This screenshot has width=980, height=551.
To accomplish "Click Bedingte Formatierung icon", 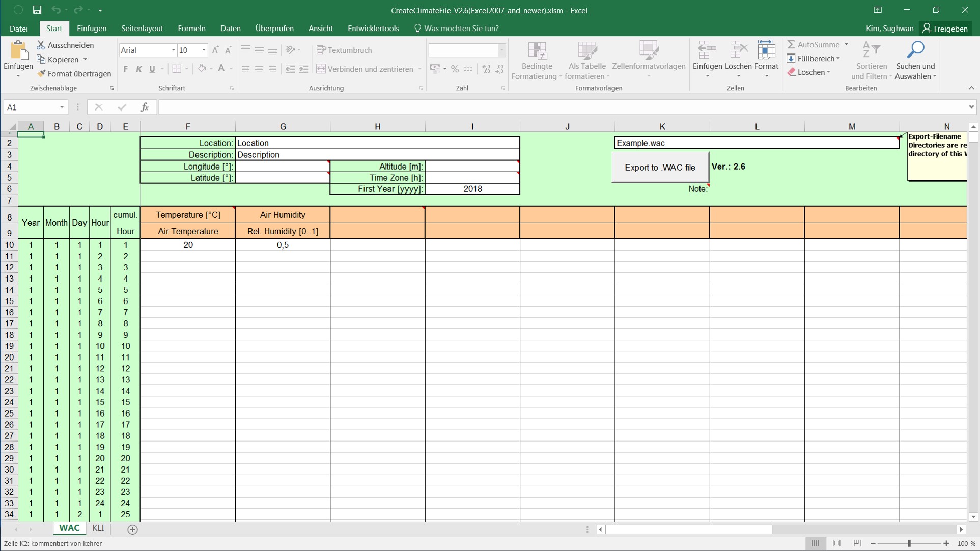I will [537, 51].
